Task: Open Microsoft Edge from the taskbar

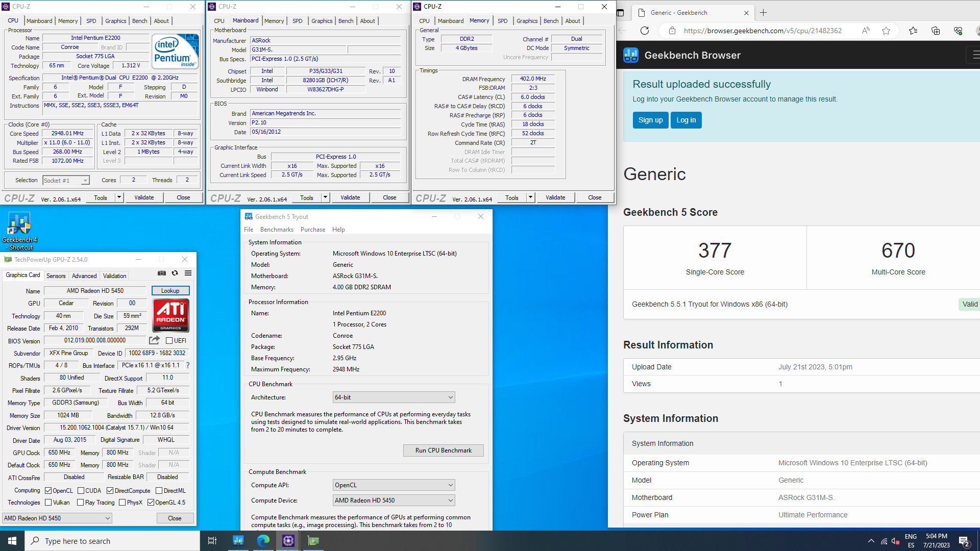Action: point(263,541)
